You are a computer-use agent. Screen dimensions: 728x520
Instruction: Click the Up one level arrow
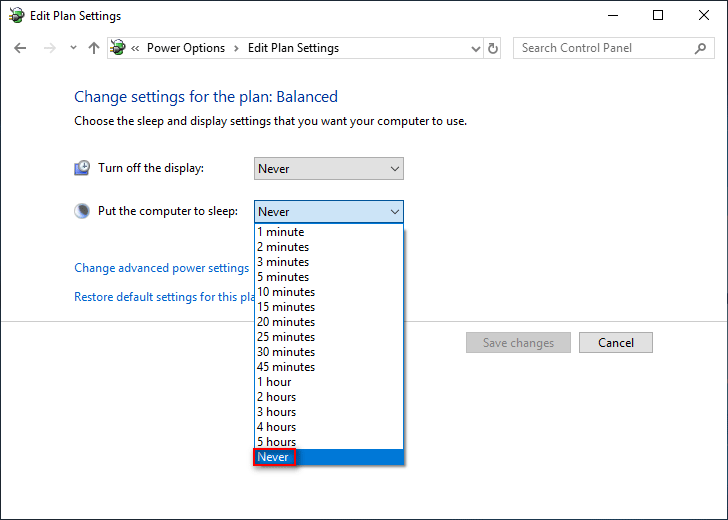click(94, 48)
